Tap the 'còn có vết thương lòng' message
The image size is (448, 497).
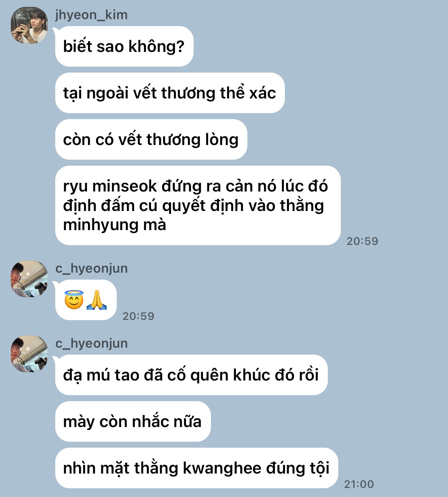[x=151, y=139]
